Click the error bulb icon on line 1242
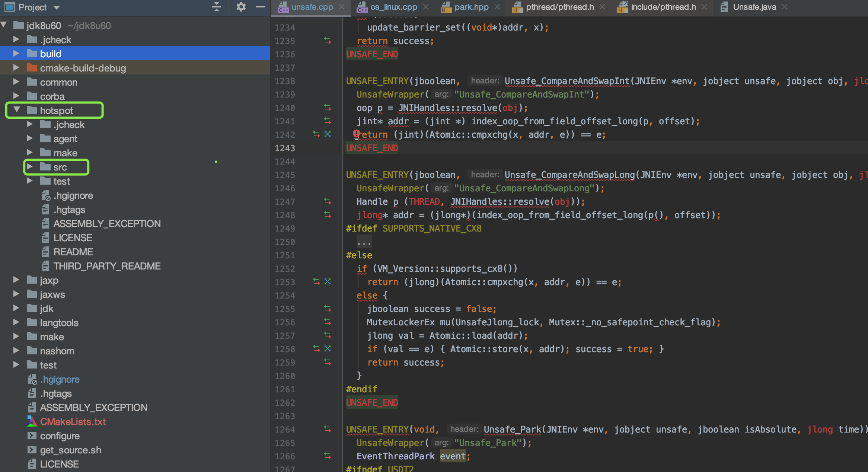This screenshot has width=868, height=472. click(357, 134)
